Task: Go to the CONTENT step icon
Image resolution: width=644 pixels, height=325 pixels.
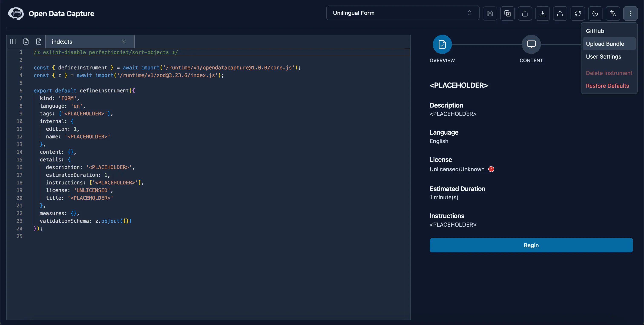Action: (x=531, y=45)
